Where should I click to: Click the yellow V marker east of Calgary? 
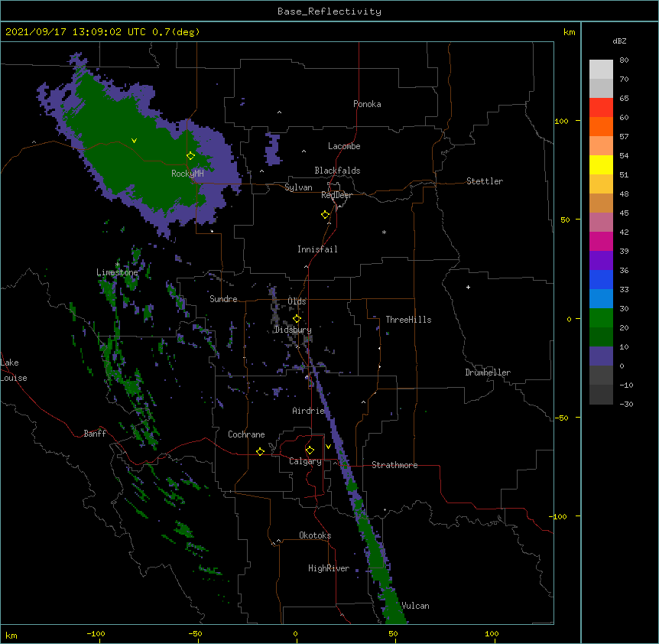328,446
